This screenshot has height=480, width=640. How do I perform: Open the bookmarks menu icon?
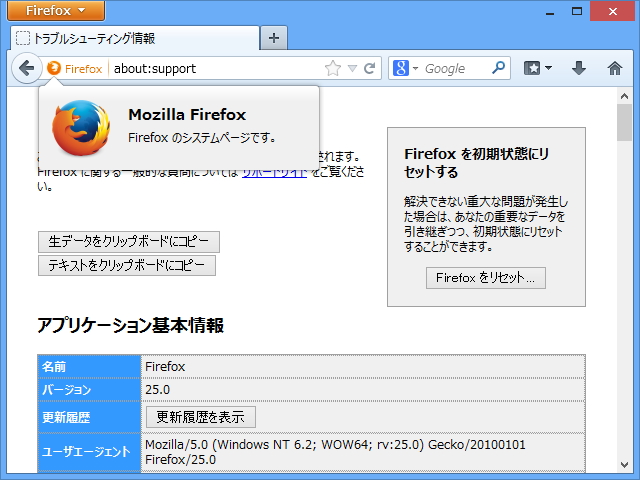[538, 68]
